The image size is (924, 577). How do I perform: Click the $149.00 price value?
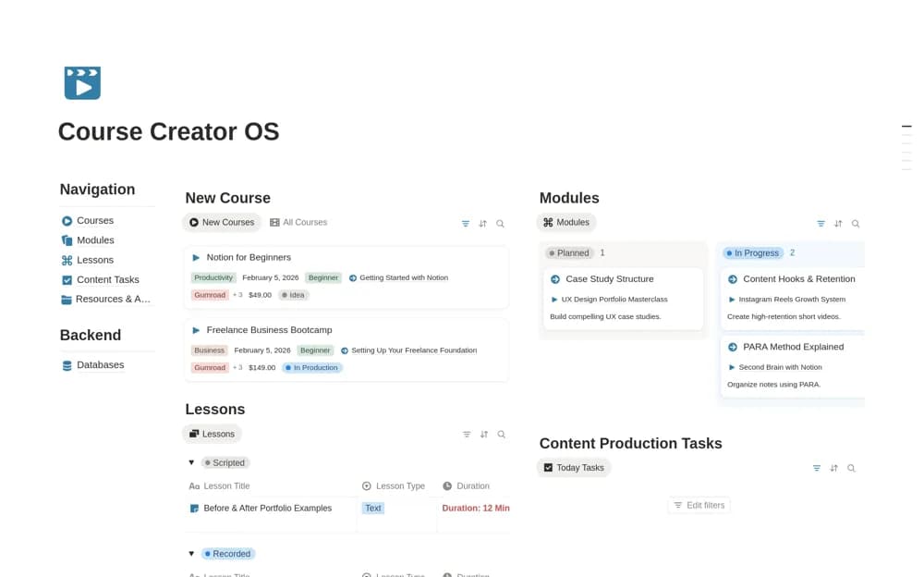click(x=262, y=367)
